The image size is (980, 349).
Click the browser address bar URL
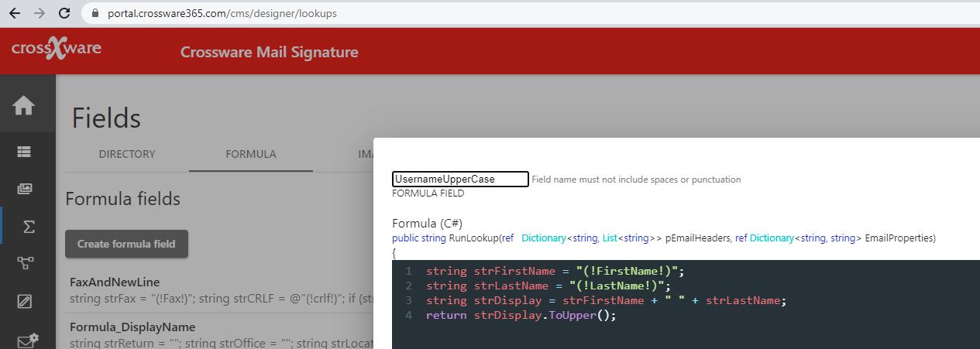point(222,13)
